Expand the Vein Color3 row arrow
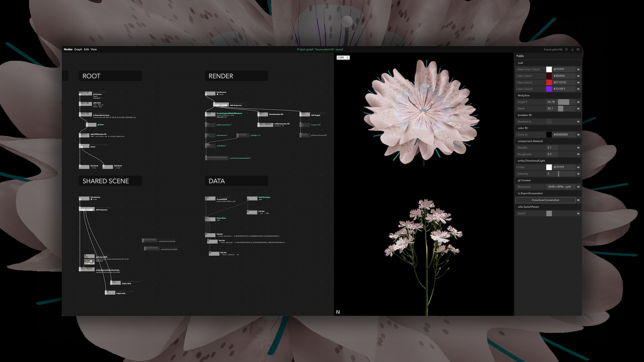 [x=517, y=89]
